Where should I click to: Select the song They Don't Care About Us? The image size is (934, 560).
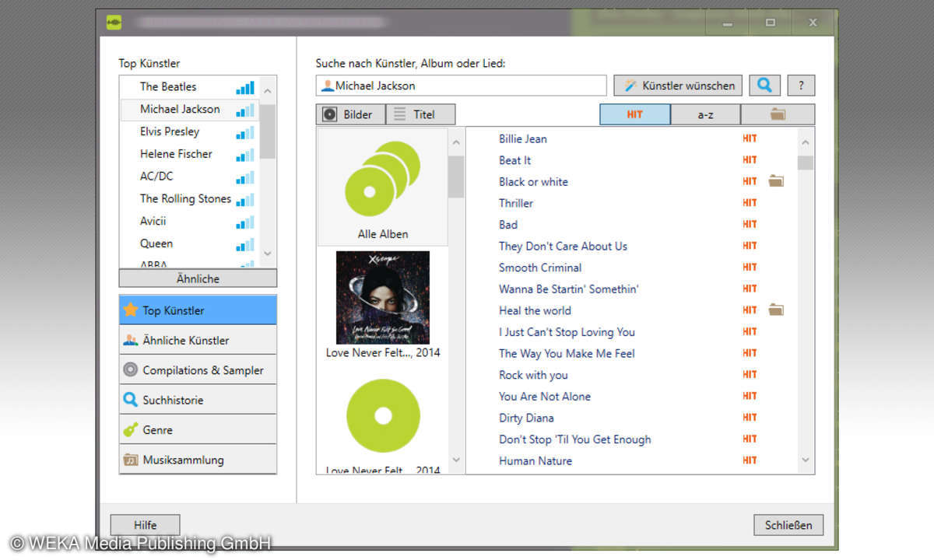[x=563, y=246]
